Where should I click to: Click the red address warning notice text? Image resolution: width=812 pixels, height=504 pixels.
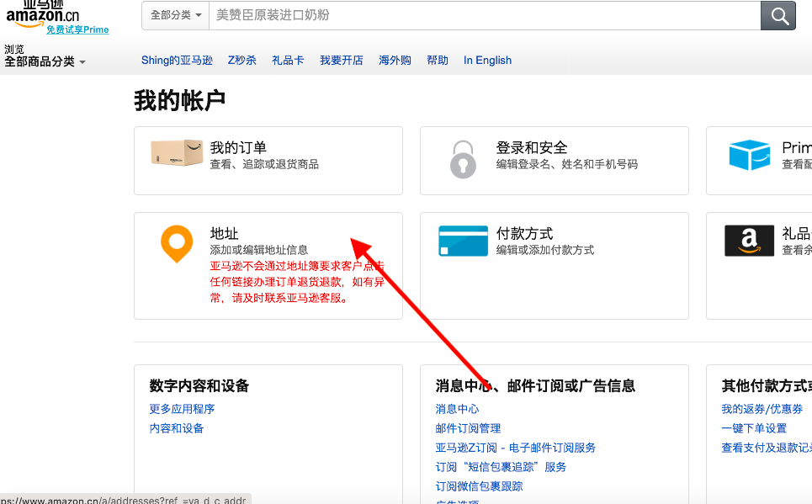tap(297, 283)
